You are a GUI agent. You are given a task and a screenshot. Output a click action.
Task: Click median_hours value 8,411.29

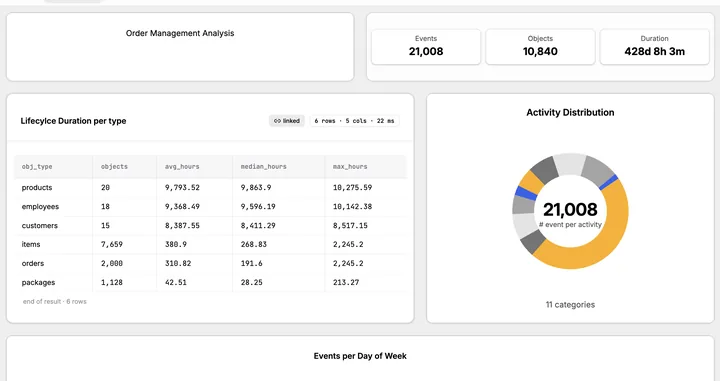258,225
